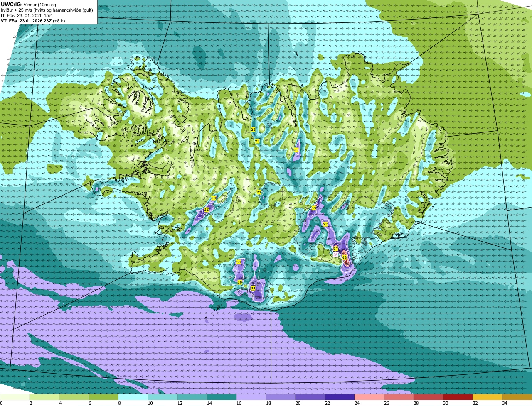
Task: Click the yellow gust label 43
Action: coord(345,258)
